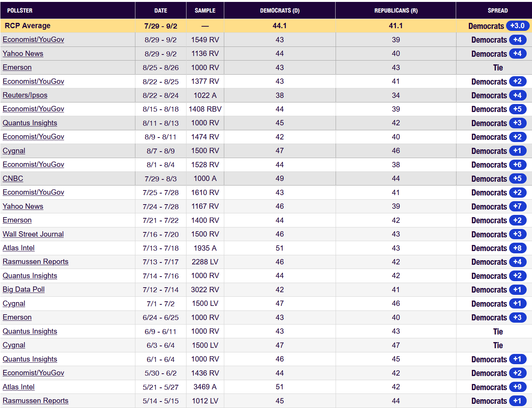
Task: Click the Reuters/Ipsos pollster link
Action: [x=25, y=95]
